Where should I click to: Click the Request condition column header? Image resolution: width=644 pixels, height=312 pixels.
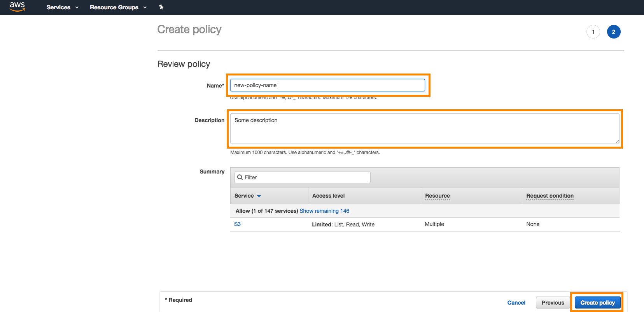[x=550, y=196]
